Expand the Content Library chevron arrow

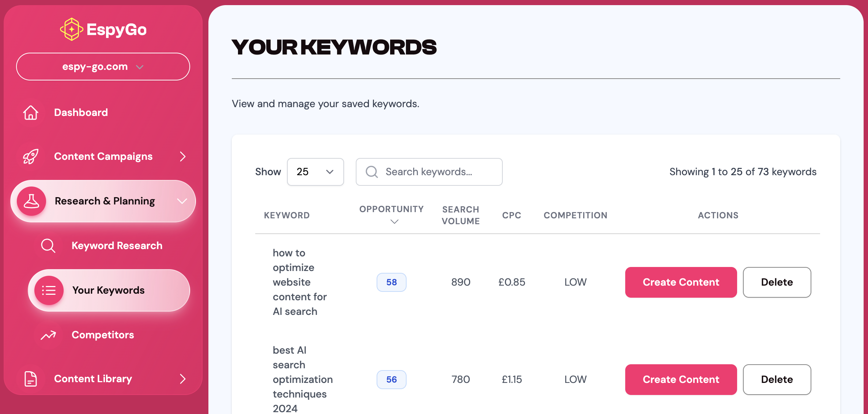(x=183, y=379)
